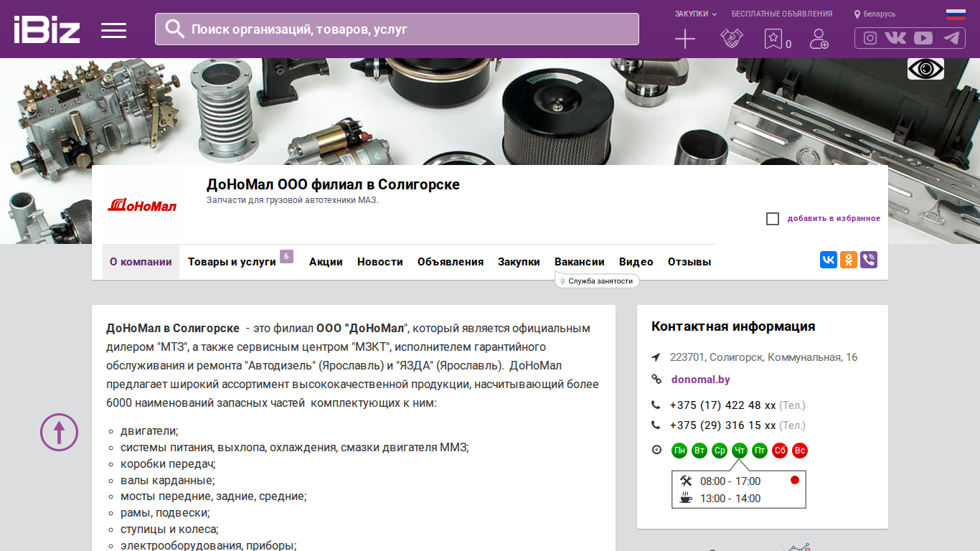Open the Товары и услуги tab
980x551 pixels.
coord(232,262)
